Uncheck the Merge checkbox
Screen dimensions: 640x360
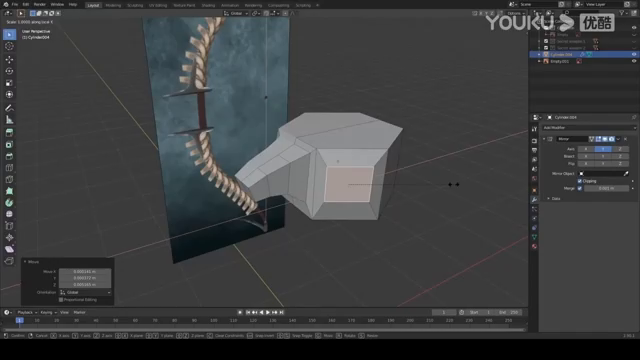tap(580, 188)
